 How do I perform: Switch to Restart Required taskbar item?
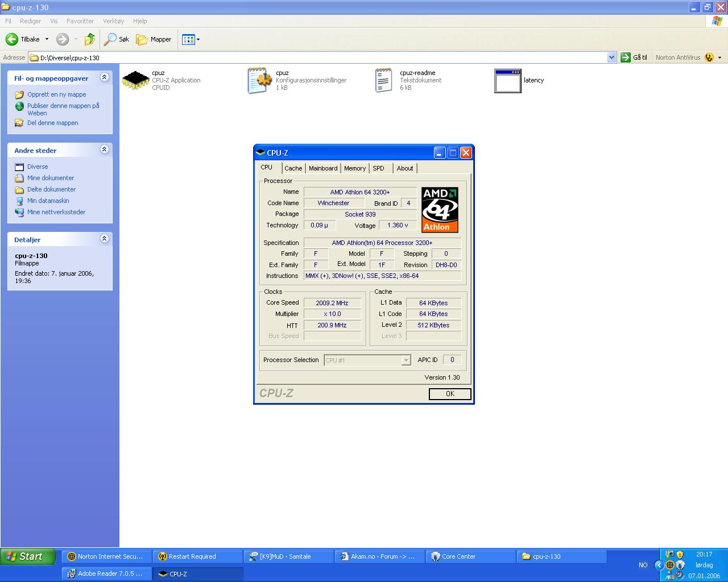[x=198, y=556]
